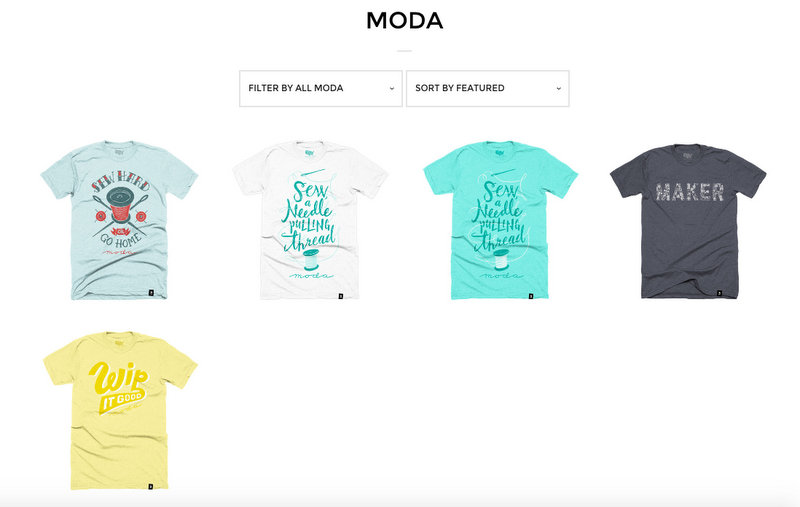Click the chevron arrow in the sort box
The height and width of the screenshot is (507, 800).
tap(559, 88)
